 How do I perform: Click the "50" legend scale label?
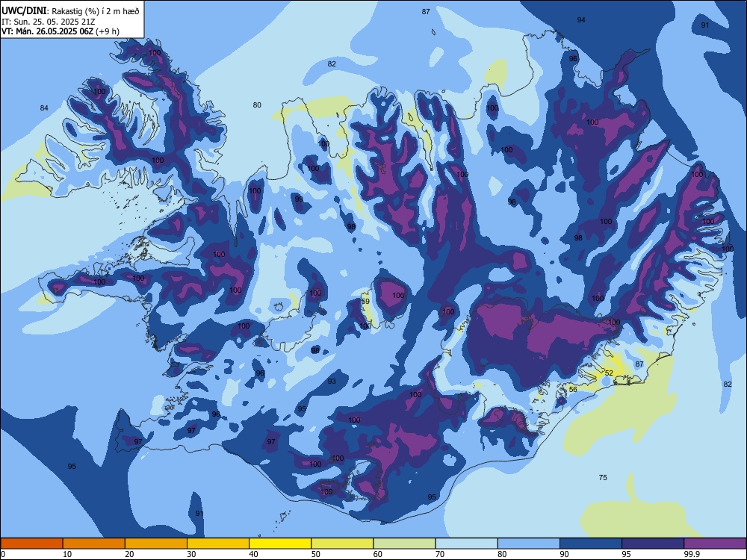316,554
